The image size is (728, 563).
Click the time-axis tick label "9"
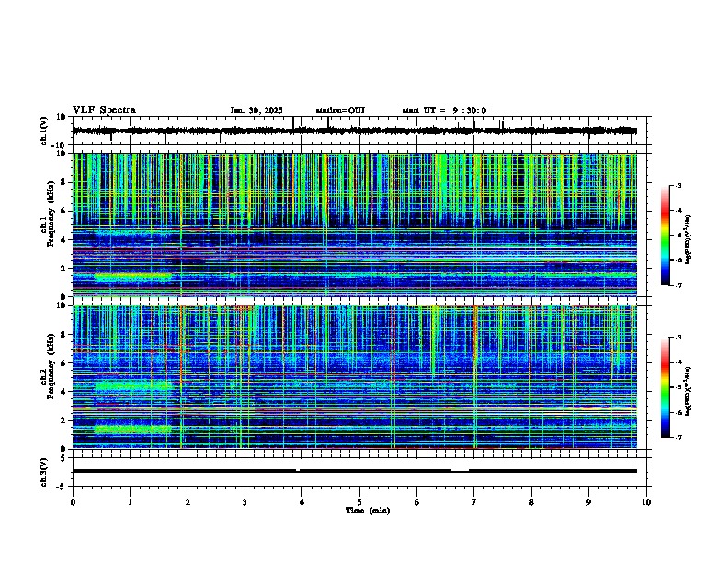(588, 502)
